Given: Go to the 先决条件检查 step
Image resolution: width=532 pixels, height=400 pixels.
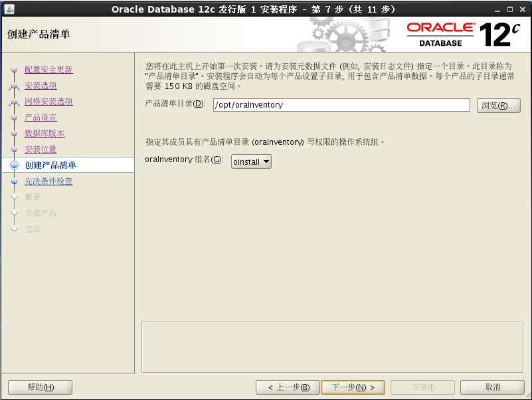Looking at the screenshot, I should (48, 181).
